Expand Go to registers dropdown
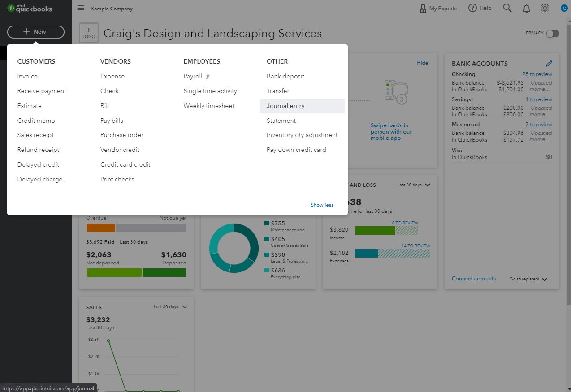This screenshot has height=392, width=571. 528,279
